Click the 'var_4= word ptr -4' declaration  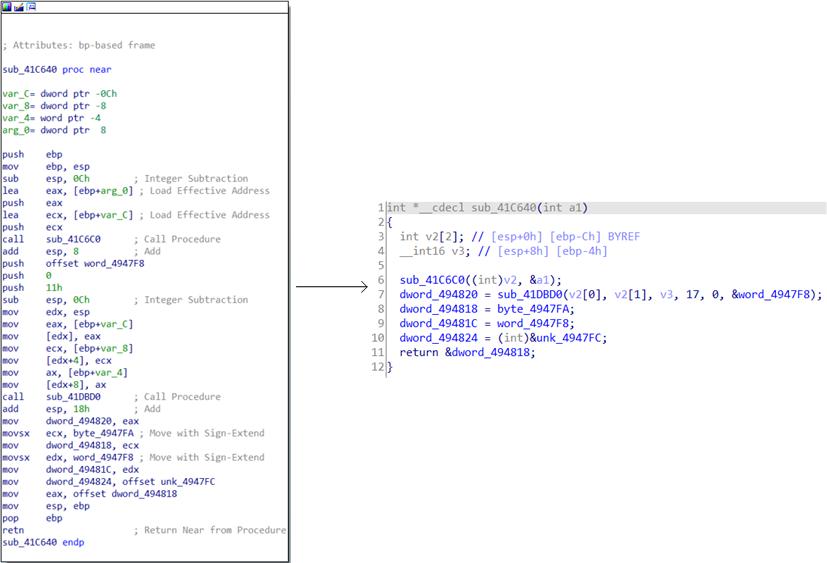coord(51,118)
